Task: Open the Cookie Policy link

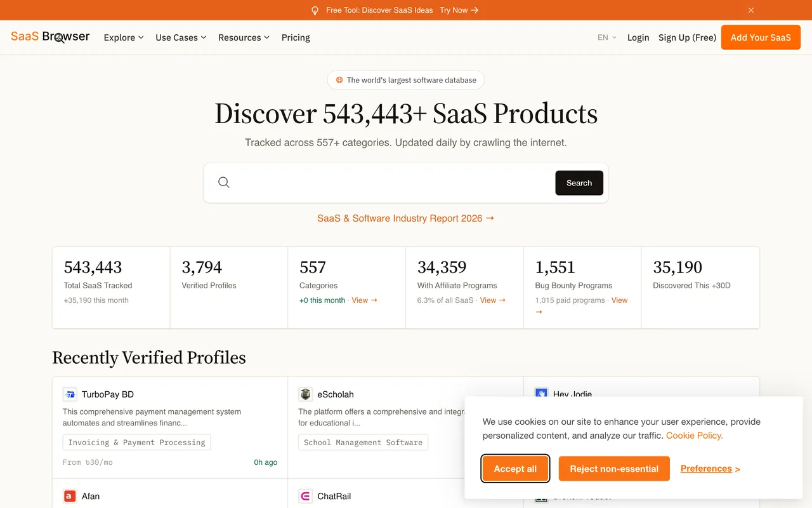Action: 695,436
